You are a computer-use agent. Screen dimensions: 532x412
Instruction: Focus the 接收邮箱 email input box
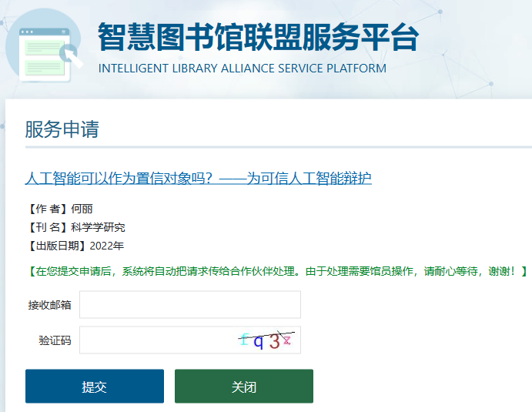[189, 305]
